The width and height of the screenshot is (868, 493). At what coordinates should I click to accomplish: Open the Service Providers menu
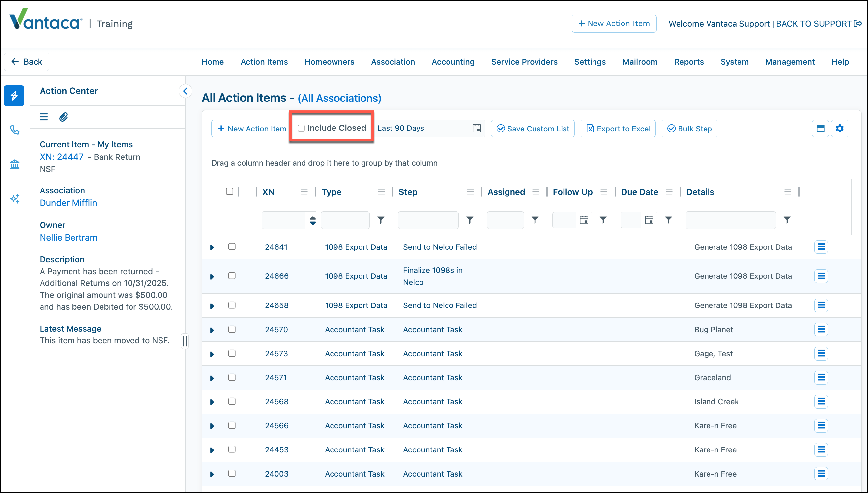(x=524, y=62)
